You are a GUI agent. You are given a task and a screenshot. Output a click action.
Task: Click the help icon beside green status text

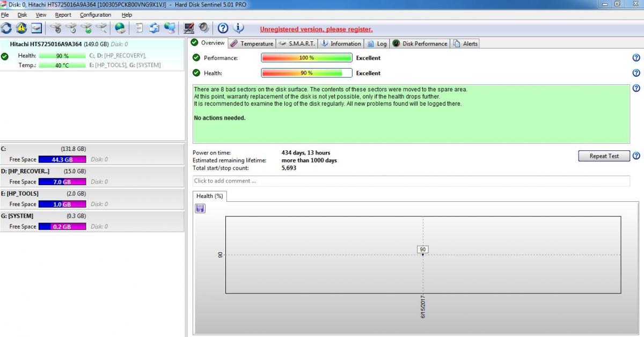click(636, 89)
